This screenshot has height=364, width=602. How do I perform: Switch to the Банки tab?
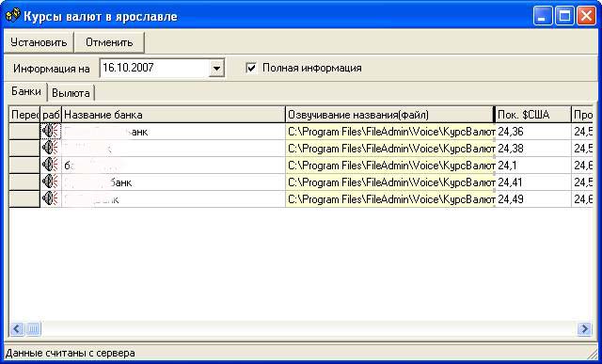pyautogui.click(x=26, y=91)
